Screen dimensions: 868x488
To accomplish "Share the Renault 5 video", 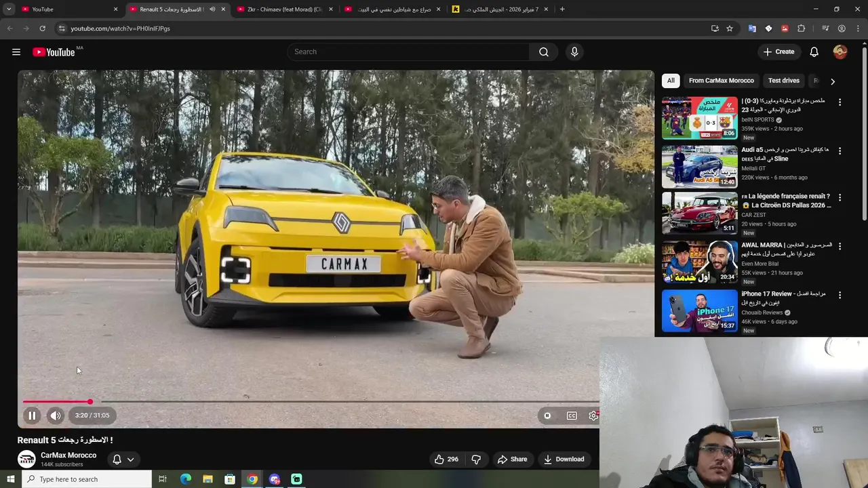I will pyautogui.click(x=512, y=459).
